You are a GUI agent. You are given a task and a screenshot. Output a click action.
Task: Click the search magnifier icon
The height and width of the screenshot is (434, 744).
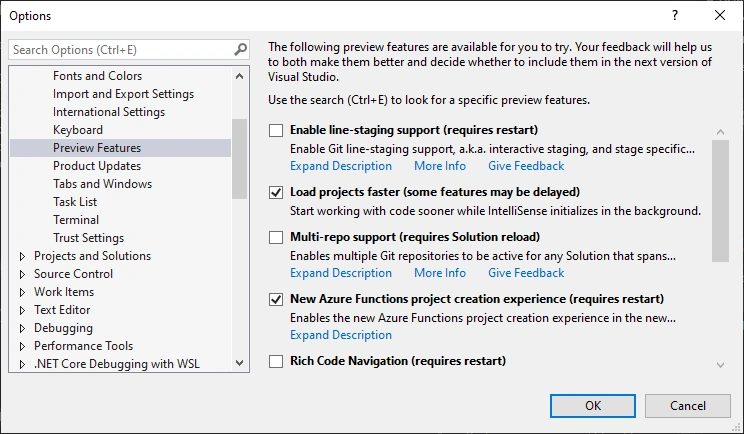click(241, 49)
